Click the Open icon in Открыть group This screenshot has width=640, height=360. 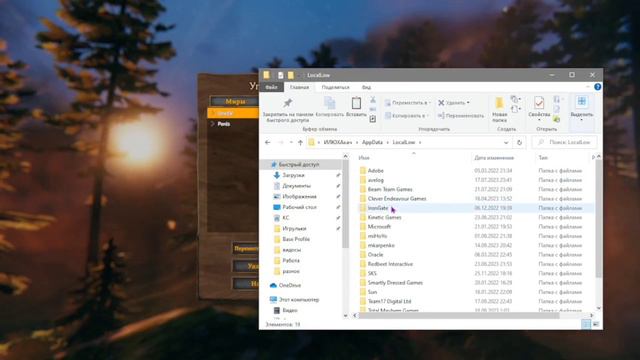pos(557,100)
